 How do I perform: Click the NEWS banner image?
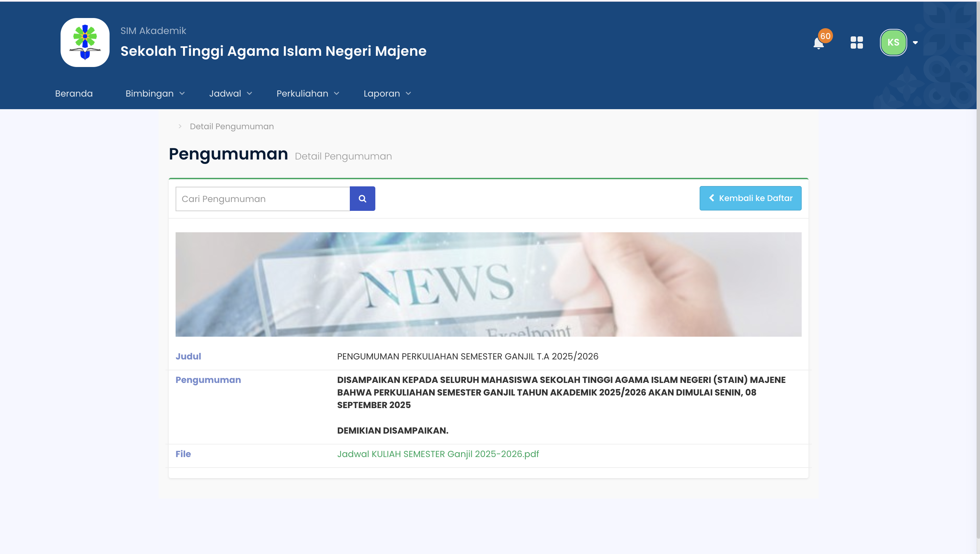click(488, 284)
